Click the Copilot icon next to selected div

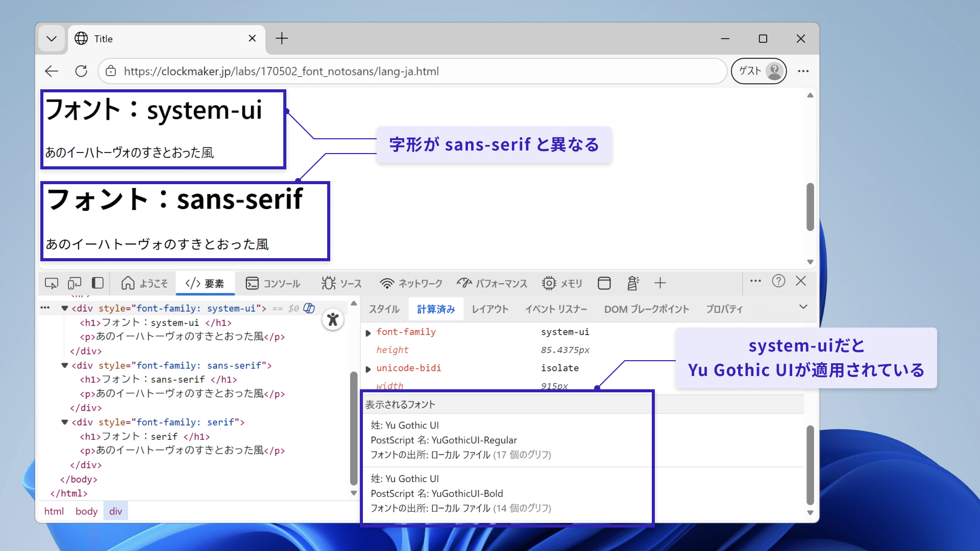pos(309,308)
